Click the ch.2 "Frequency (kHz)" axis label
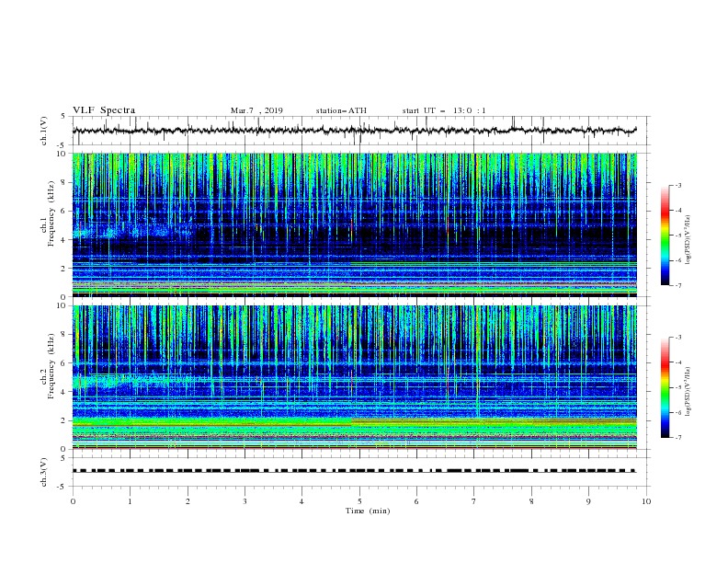 (51, 366)
